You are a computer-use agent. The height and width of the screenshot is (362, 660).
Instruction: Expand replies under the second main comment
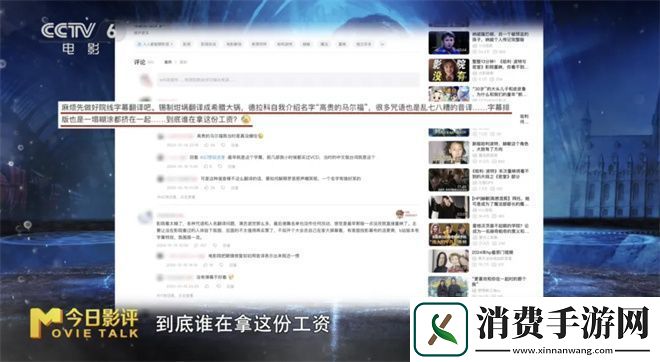(x=176, y=295)
